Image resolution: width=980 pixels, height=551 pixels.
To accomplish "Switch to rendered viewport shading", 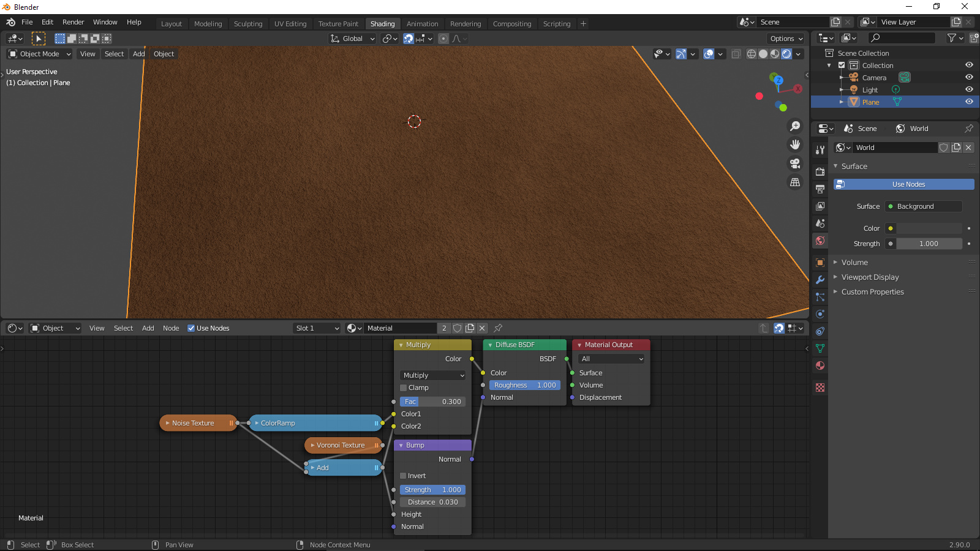I will coord(786,54).
